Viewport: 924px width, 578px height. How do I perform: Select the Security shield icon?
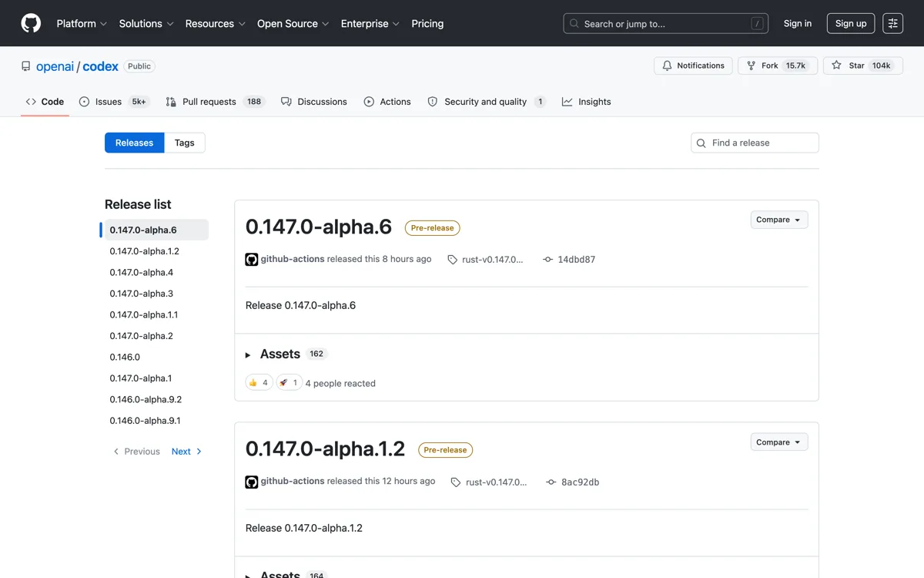click(x=433, y=102)
